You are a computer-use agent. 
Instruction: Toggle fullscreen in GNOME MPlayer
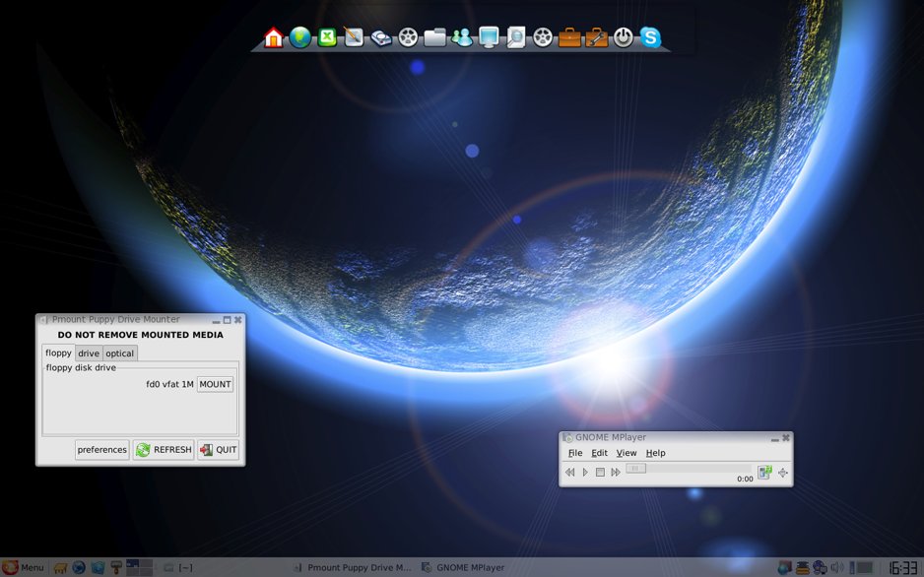[x=782, y=473]
